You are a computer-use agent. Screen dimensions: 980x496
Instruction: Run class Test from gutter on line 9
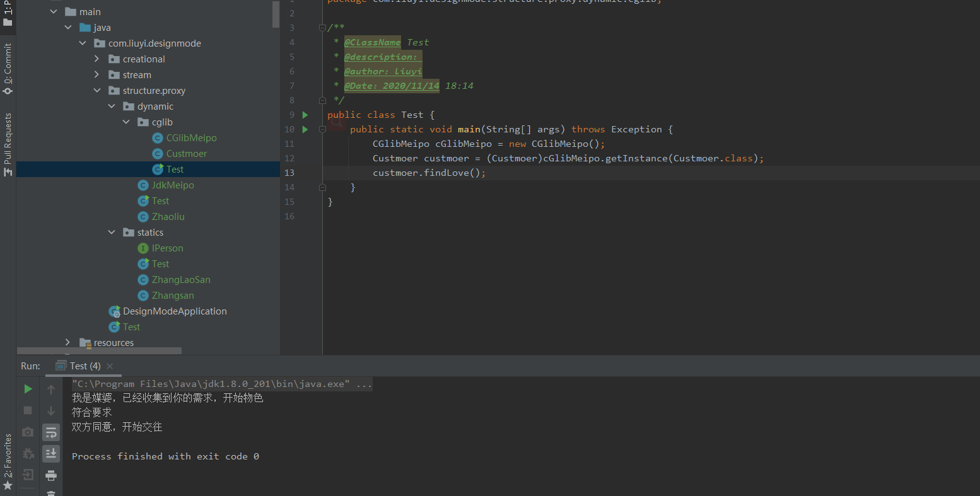[305, 115]
